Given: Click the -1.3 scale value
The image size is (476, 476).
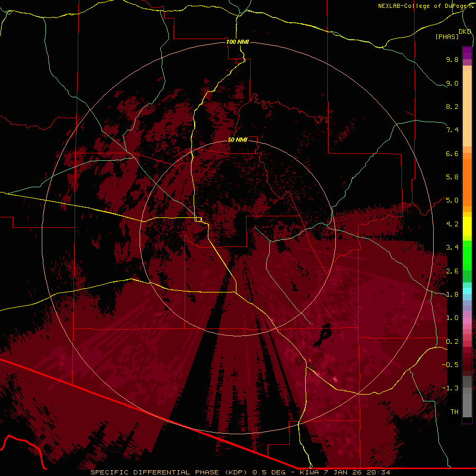Looking at the screenshot, I should pyautogui.click(x=450, y=388).
